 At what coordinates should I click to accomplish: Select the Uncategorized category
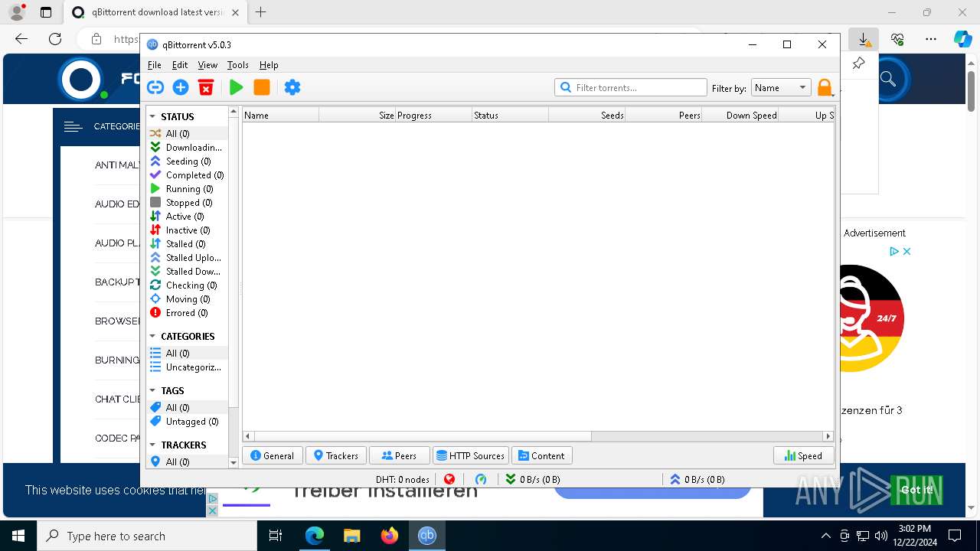[x=188, y=367]
